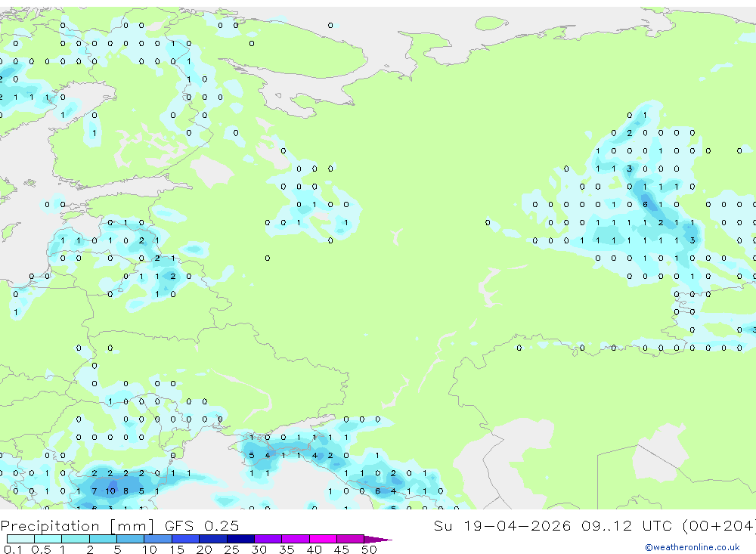Select the 30–35 mm purple legend swatch

pyautogui.click(x=268, y=539)
